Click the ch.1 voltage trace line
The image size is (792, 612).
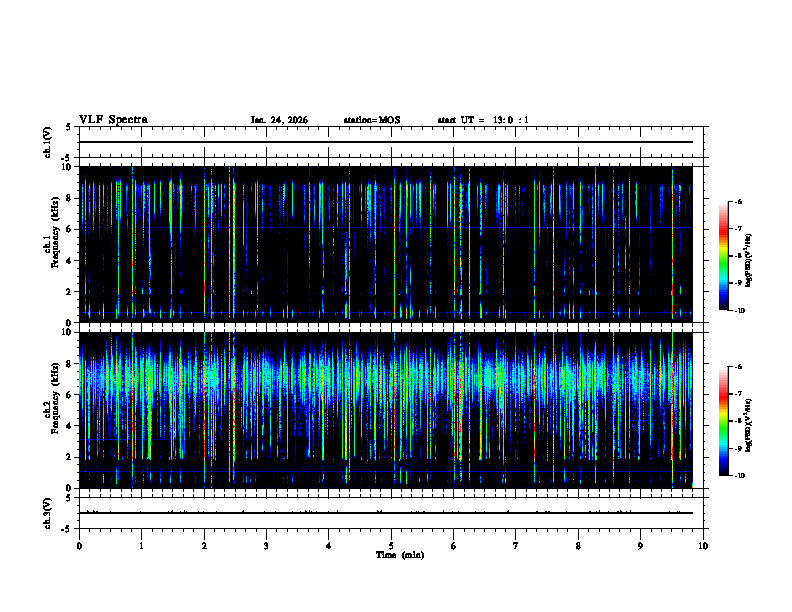pos(386,142)
